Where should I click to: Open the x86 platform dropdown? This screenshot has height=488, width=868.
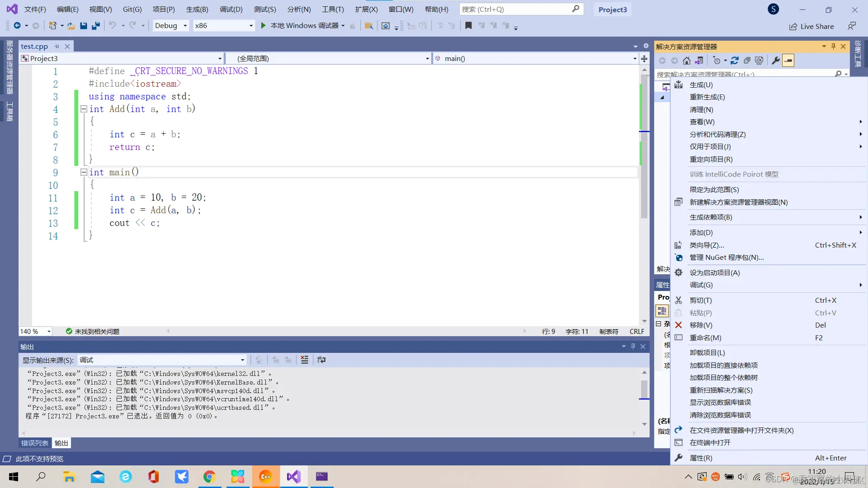tap(251, 26)
